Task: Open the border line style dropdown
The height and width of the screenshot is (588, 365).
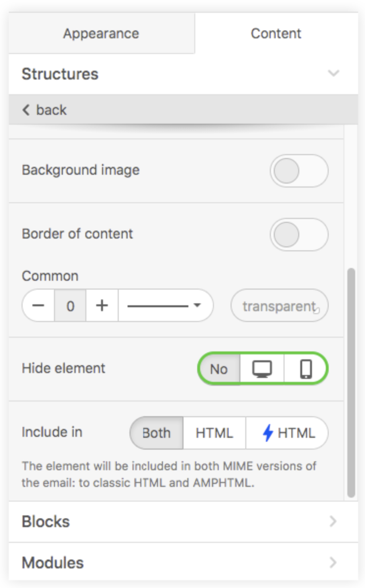Action: (x=166, y=305)
